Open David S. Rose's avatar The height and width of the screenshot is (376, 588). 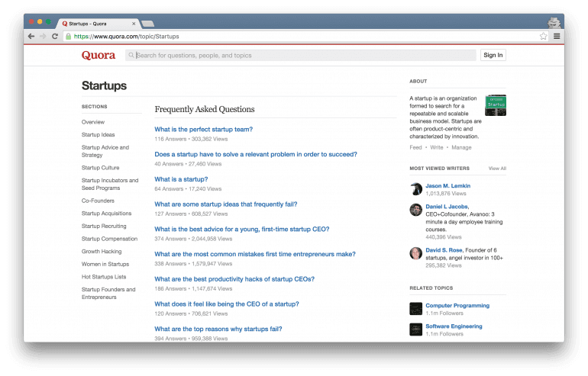pos(416,253)
